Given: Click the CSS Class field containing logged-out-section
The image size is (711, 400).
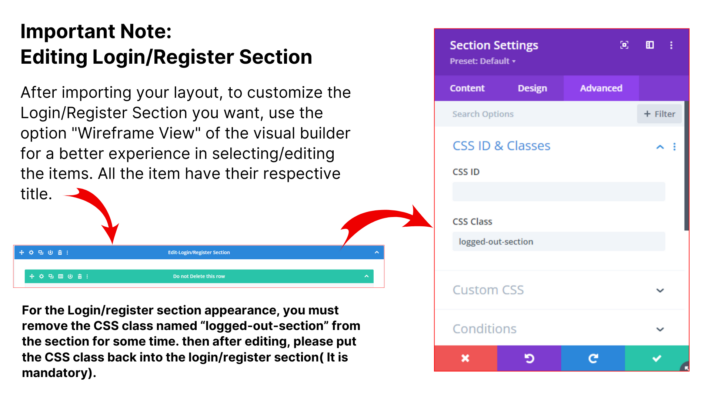Looking at the screenshot, I should [x=559, y=242].
